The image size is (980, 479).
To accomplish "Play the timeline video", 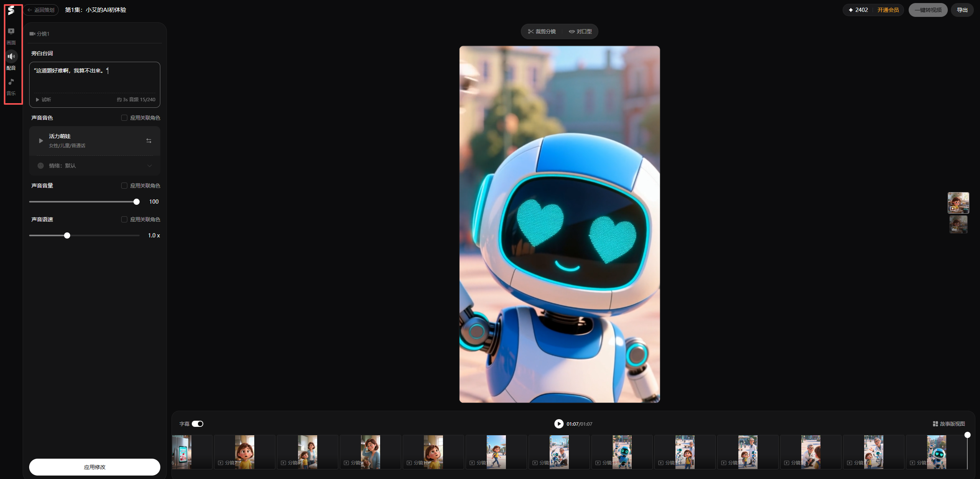I will tap(558, 424).
